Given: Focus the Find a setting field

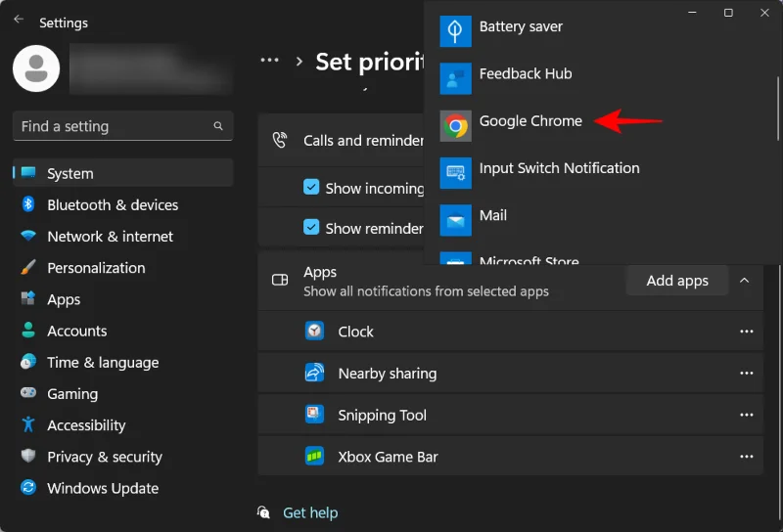Looking at the screenshot, I should coord(123,126).
